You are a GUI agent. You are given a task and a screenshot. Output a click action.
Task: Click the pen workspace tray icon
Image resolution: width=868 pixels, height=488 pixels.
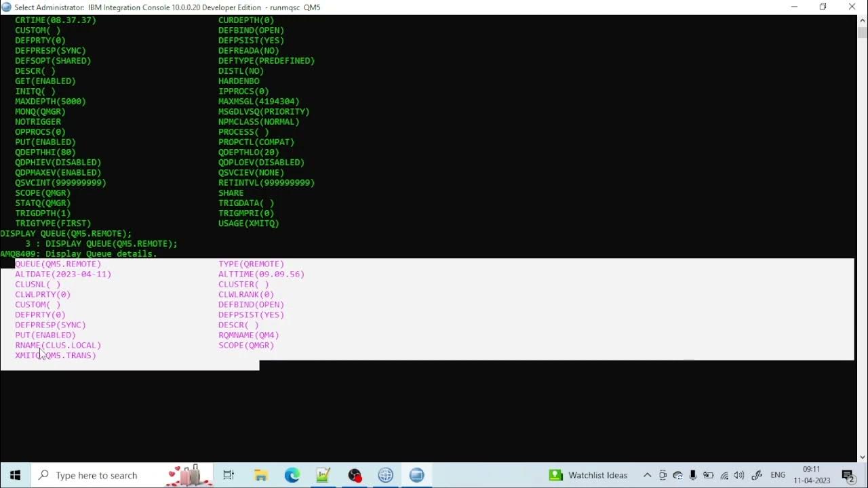point(757,475)
